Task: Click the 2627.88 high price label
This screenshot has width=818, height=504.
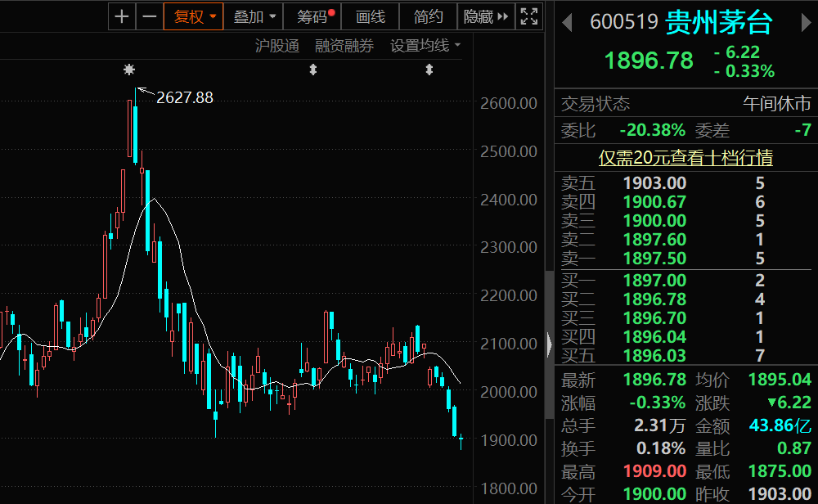Action: (x=185, y=97)
